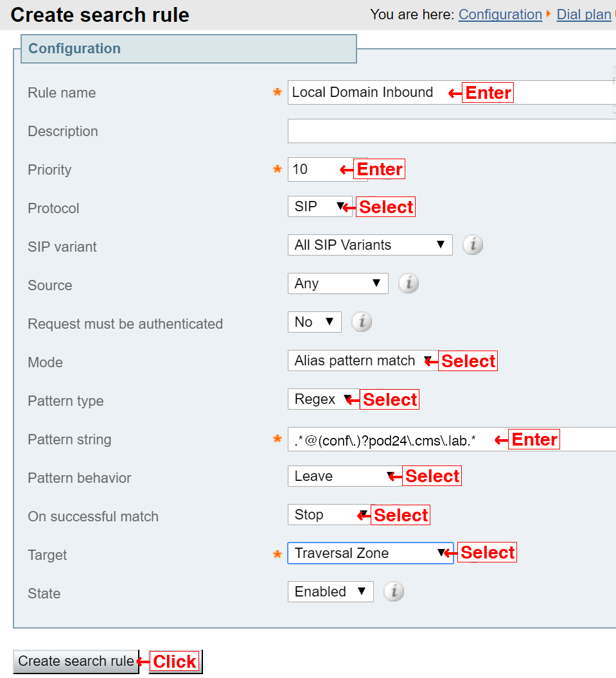Viewport: 616px width, 678px height.
Task: Click the info icon beside State dropdown
Action: (x=394, y=591)
